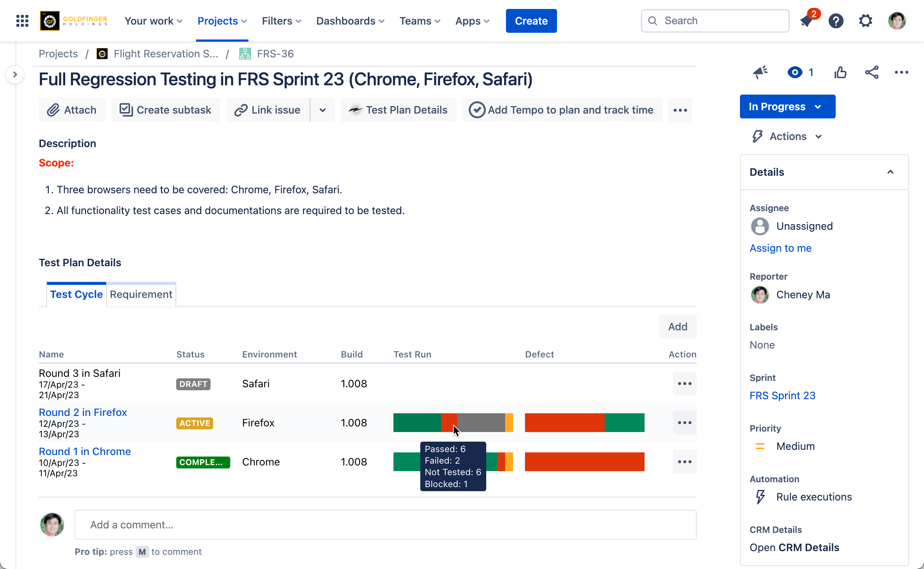Click the share issue icon
The width and height of the screenshot is (924, 569).
tap(871, 72)
